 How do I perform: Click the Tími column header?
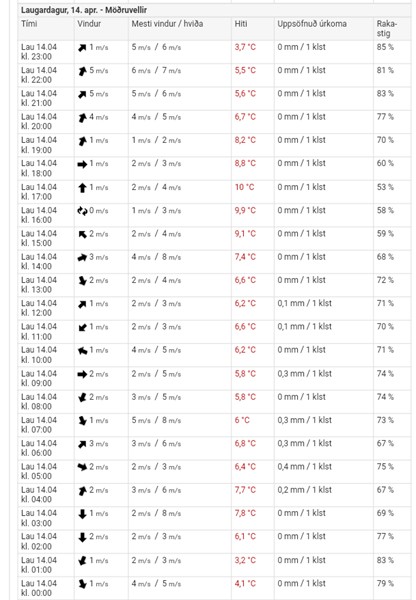coord(29,24)
